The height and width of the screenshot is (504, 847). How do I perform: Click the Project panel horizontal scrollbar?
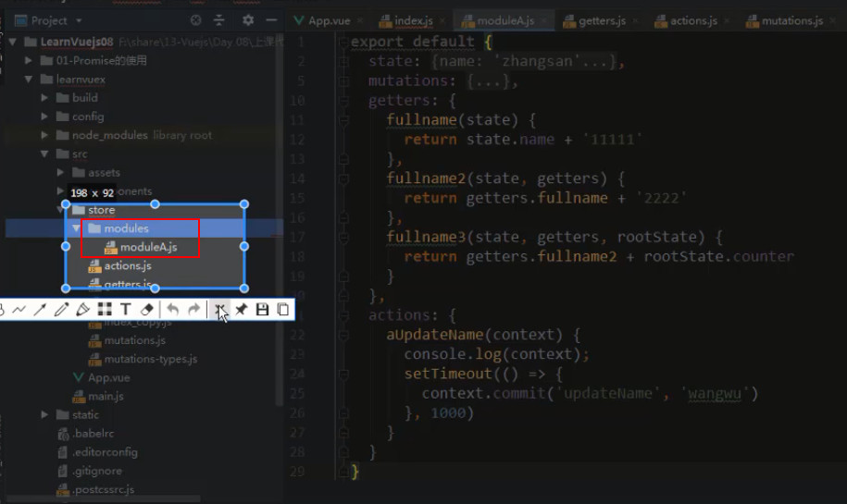[103, 499]
